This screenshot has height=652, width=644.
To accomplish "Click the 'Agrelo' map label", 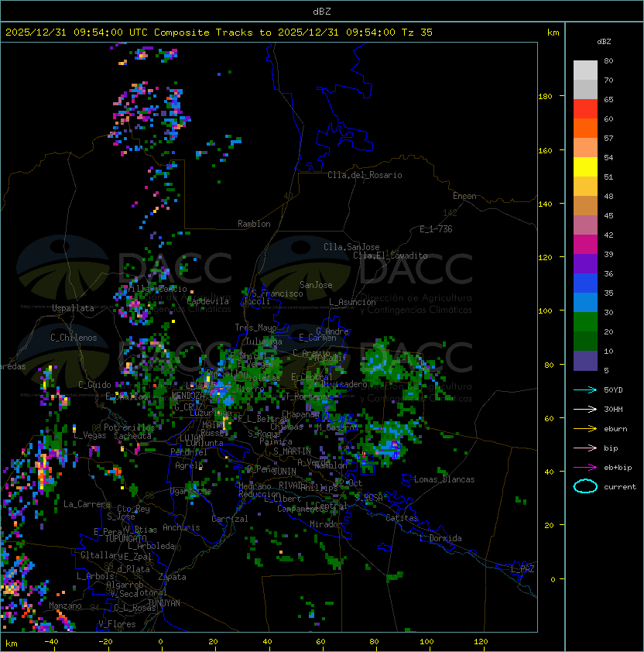I will coord(189,465).
